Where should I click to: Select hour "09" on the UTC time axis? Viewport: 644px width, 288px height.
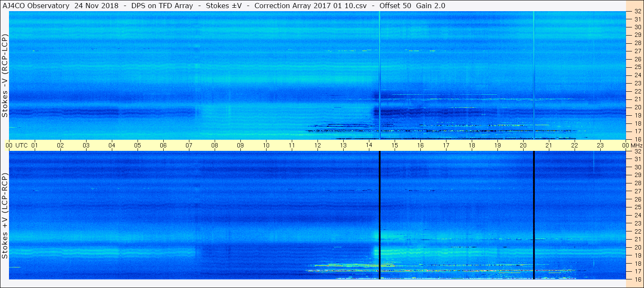(240, 145)
